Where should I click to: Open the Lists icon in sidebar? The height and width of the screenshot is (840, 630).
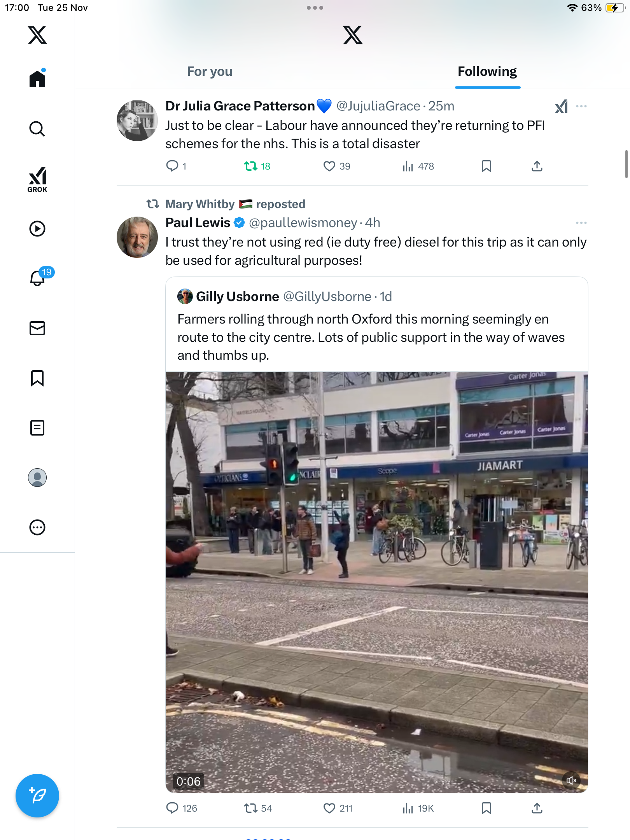(x=37, y=428)
